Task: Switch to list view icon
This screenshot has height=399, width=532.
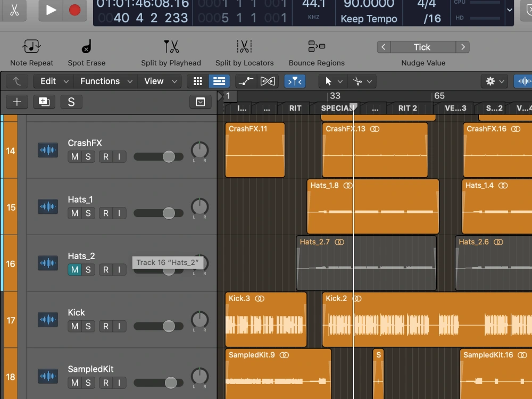Action: [219, 81]
